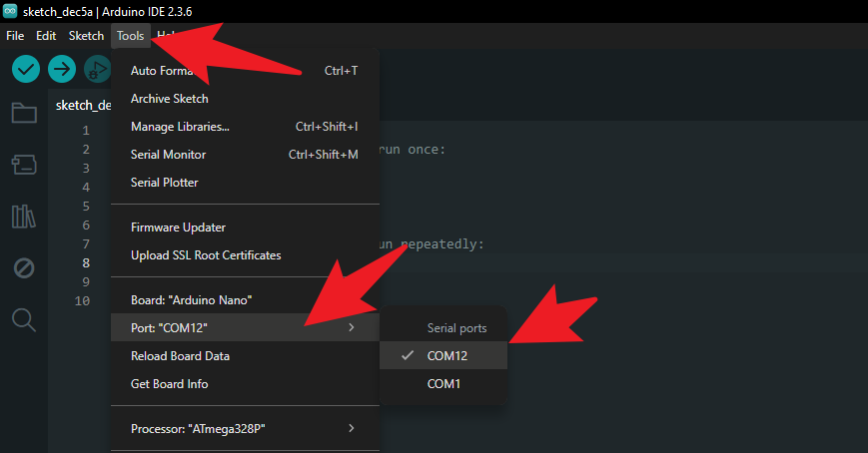Open the Boards Manager sidebar icon

coord(24,165)
